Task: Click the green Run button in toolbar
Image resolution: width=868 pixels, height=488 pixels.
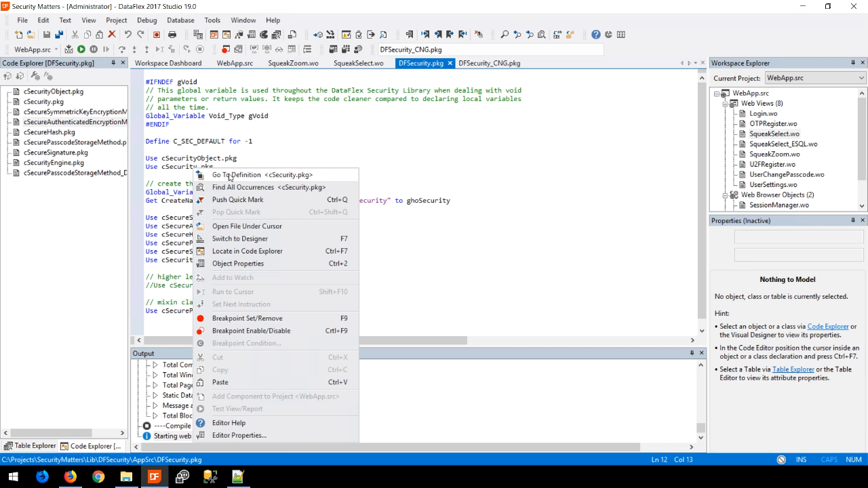Action: [81, 49]
